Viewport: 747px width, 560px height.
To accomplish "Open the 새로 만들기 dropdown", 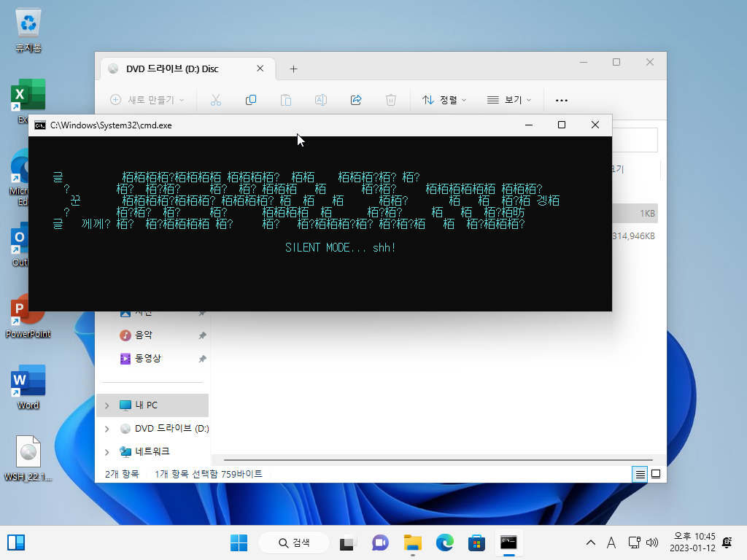I will pos(147,100).
